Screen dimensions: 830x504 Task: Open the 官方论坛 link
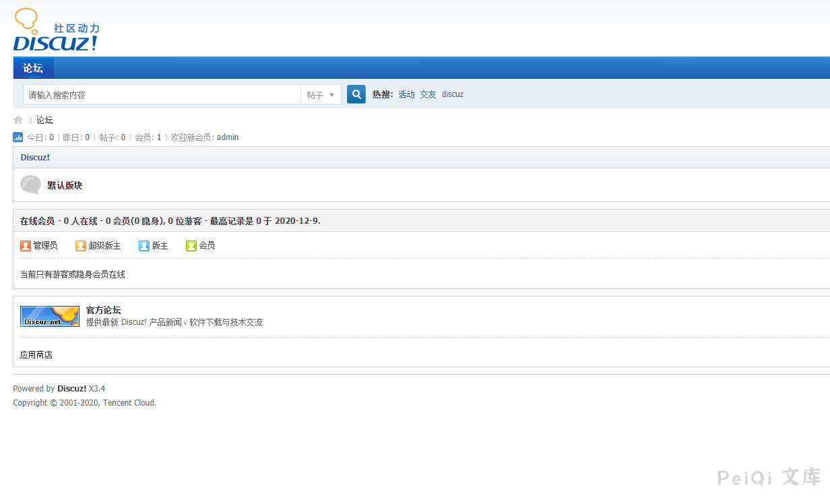coord(103,310)
